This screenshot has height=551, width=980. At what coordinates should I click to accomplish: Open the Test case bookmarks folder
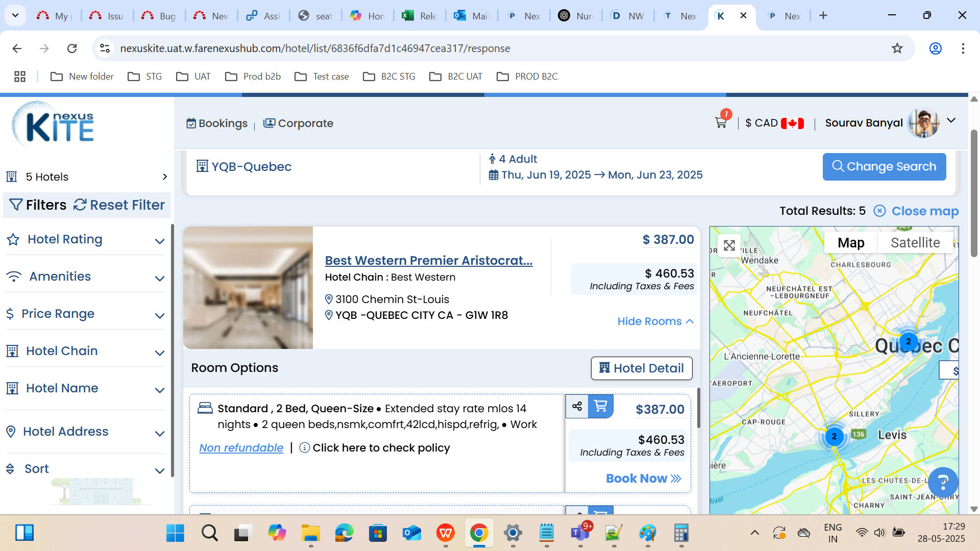pos(322,77)
